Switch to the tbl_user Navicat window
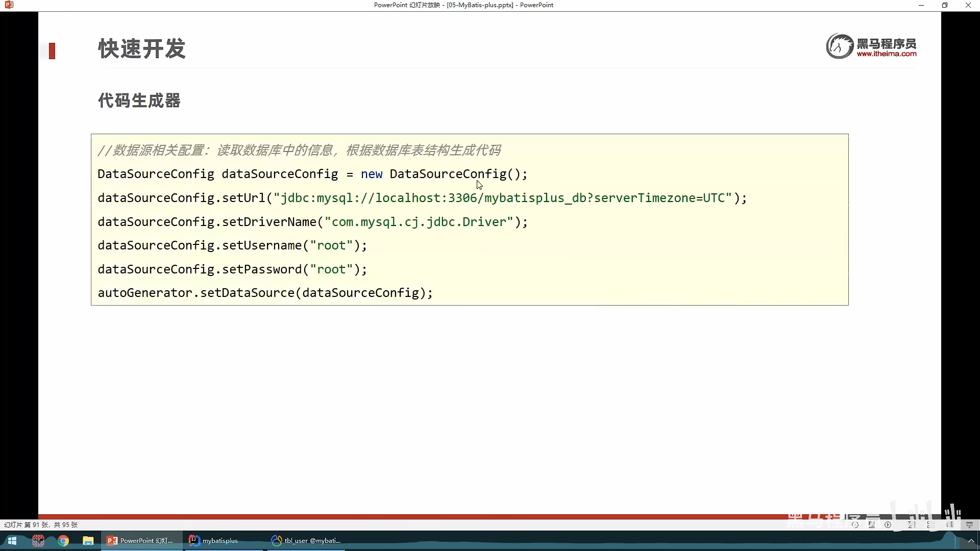Image resolution: width=980 pixels, height=551 pixels. (306, 541)
